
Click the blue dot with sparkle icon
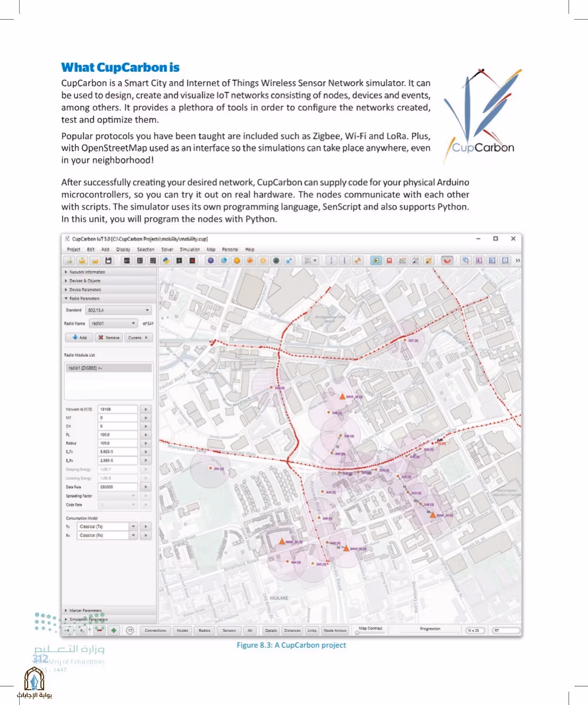click(289, 261)
